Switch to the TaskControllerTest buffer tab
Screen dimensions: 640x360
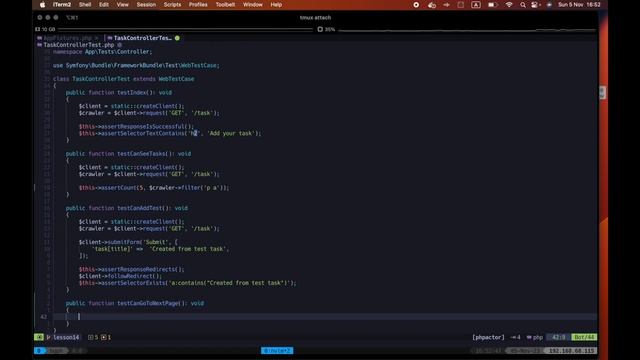[x=142, y=38]
